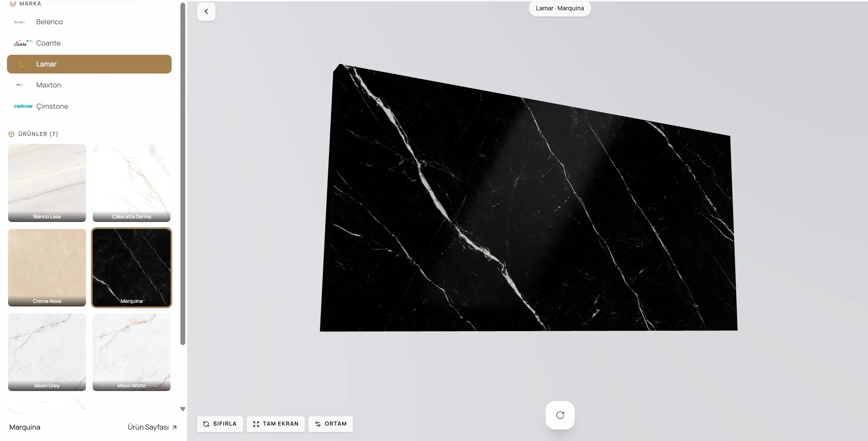
Task: Choose the Moon White product thumbnail
Action: coord(132,352)
